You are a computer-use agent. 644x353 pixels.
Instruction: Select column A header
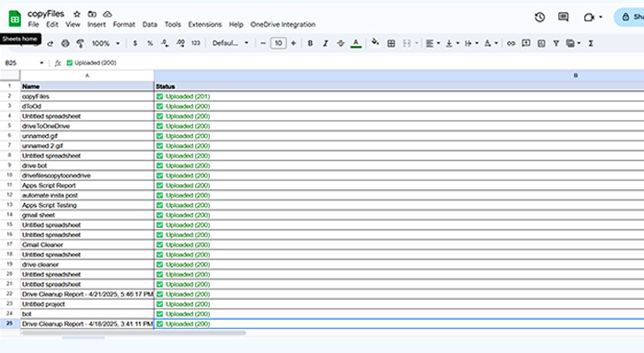(x=87, y=75)
